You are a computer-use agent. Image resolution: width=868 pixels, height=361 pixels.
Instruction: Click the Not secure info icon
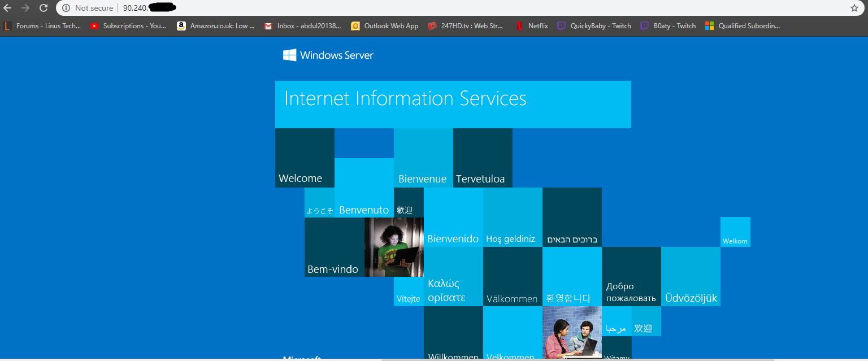pyautogui.click(x=66, y=8)
